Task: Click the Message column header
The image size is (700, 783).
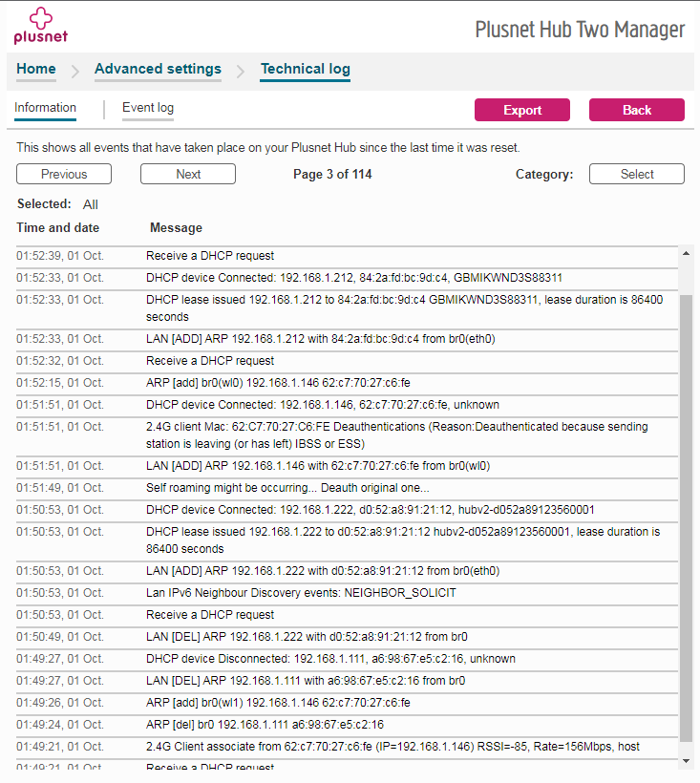Action: click(176, 227)
